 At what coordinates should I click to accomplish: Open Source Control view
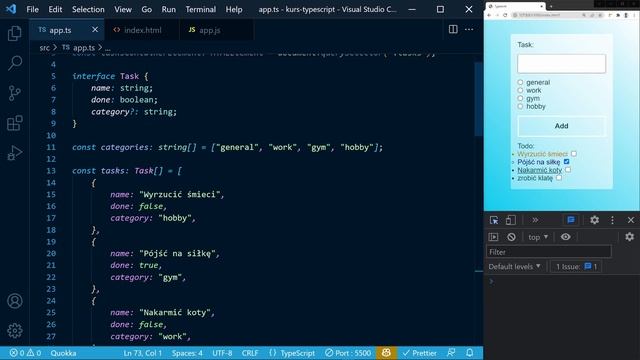coord(15,93)
